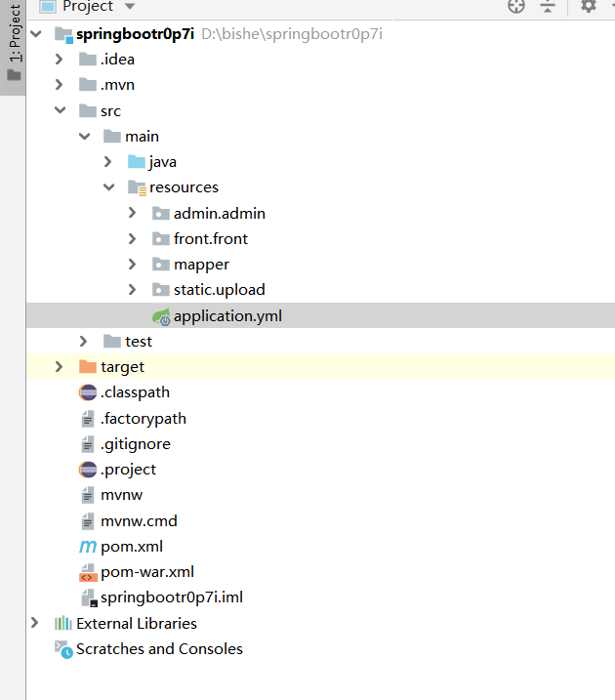This screenshot has height=700, width=615.
Task: Click the External Libraries icon
Action: coord(63,624)
